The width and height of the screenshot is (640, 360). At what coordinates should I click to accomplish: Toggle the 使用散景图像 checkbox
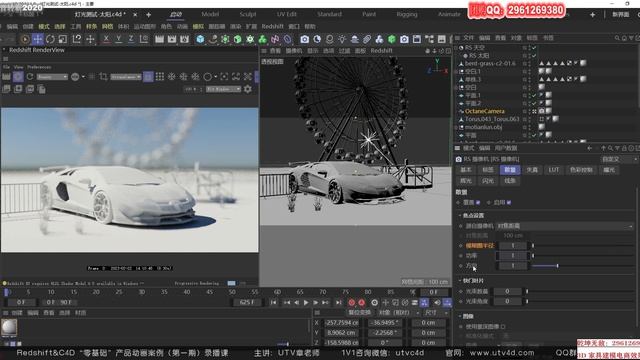tap(503, 327)
